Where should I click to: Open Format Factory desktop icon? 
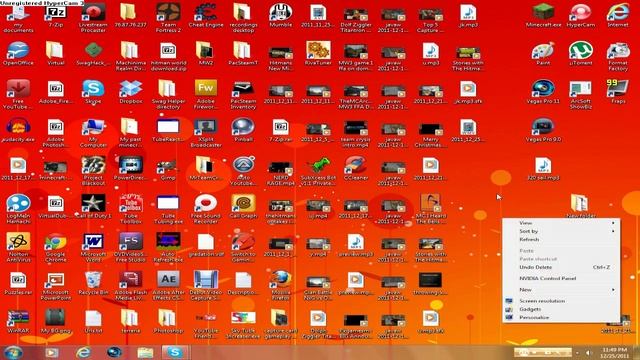pos(618,51)
